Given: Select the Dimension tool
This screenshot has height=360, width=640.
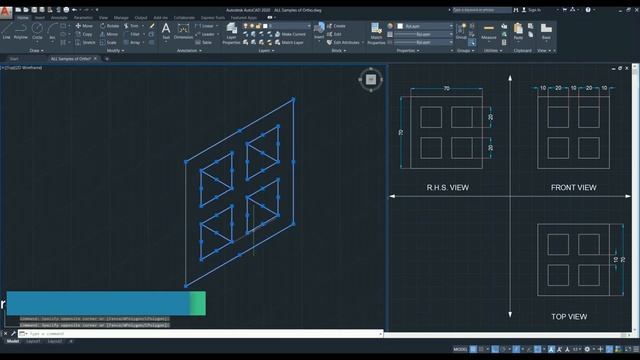Looking at the screenshot, I should pyautogui.click(x=183, y=31).
